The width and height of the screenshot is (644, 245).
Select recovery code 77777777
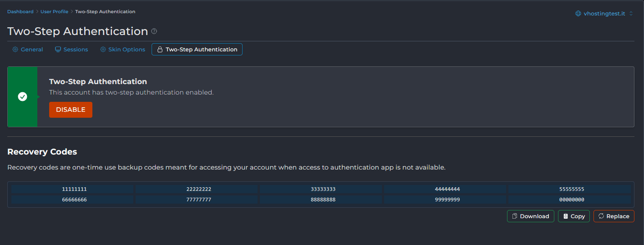tap(199, 200)
